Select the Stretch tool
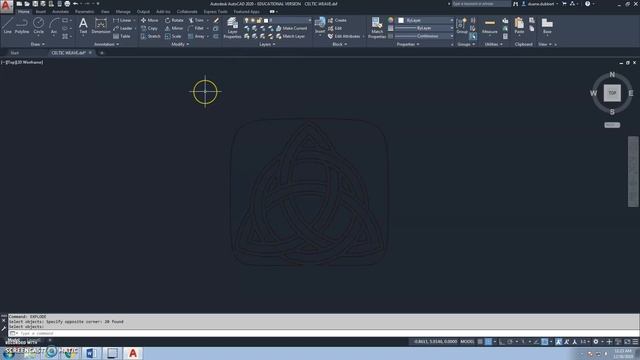The width and height of the screenshot is (640, 360). pyautogui.click(x=151, y=36)
